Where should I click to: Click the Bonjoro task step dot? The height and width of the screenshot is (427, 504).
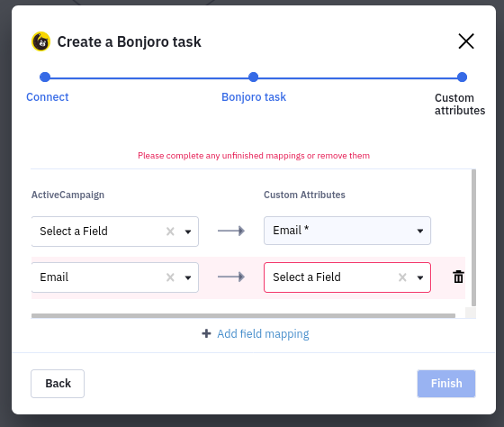tap(253, 77)
